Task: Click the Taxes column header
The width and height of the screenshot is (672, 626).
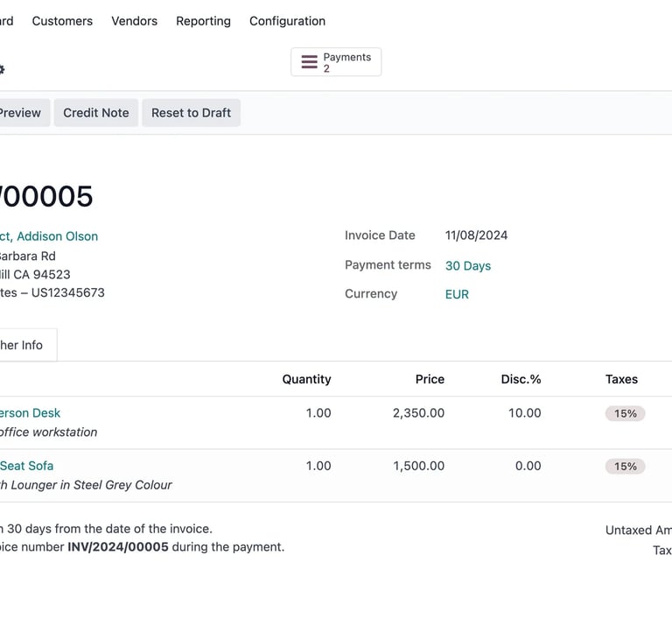Action: coord(621,379)
